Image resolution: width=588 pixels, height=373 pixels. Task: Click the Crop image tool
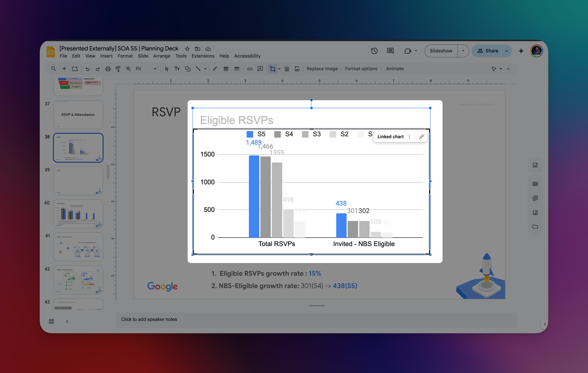coord(273,69)
